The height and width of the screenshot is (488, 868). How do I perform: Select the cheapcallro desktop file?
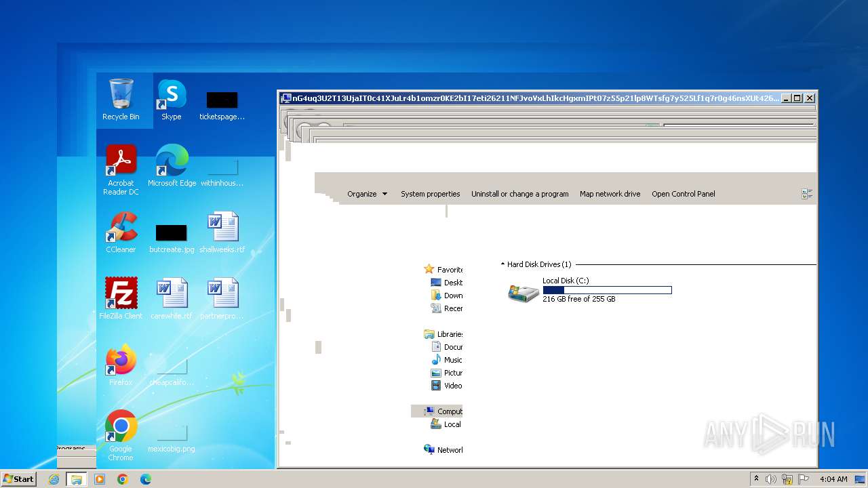[172, 371]
